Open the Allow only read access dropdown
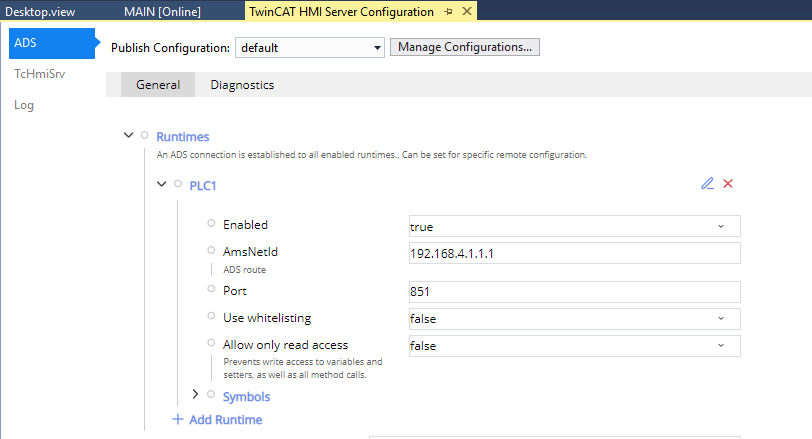Image resolution: width=812 pixels, height=439 pixels. pyautogui.click(x=574, y=346)
